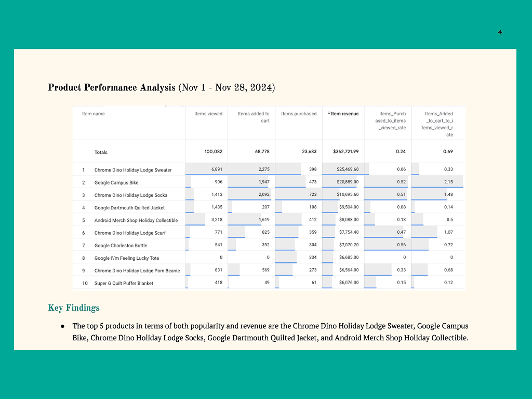Click page number 4
This screenshot has width=532, height=399.
[500, 32]
